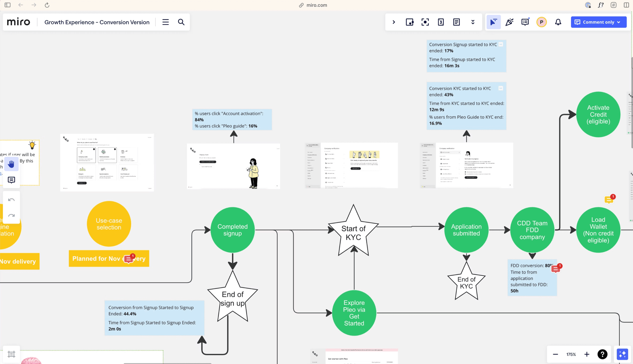This screenshot has height=364, width=633.
Task: Open the main hamburger menu
Action: 165,22
